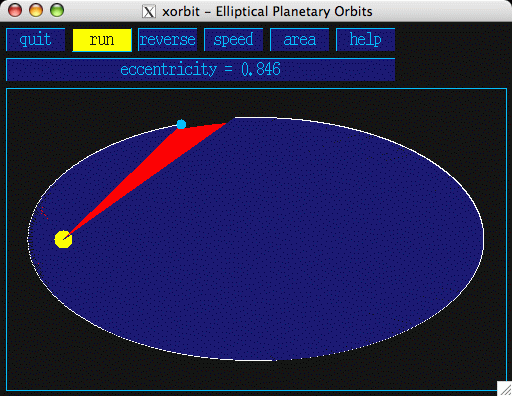The height and width of the screenshot is (396, 512).
Task: Click the xorbit window title text
Action: point(267,12)
